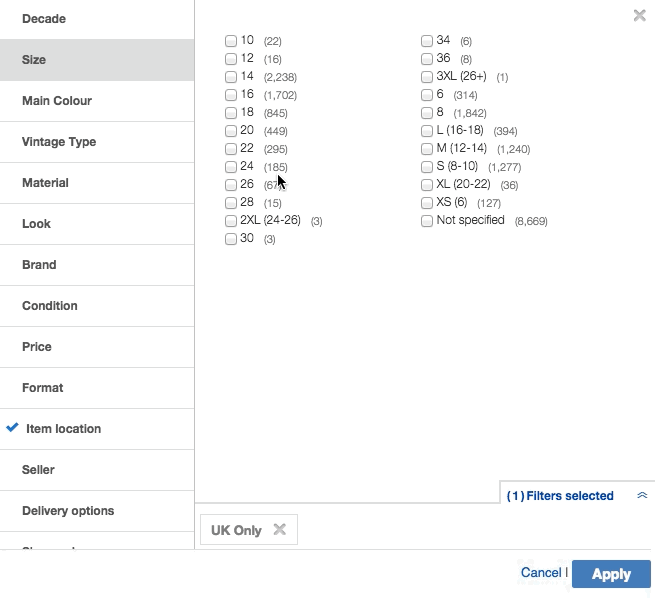Remove the UK Only filter chip
Viewport: 655px width, 598px height.
click(279, 530)
